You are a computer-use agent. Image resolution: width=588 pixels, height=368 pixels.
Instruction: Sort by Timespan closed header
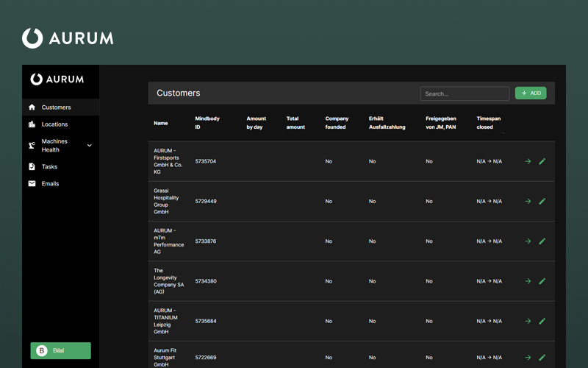(x=488, y=123)
